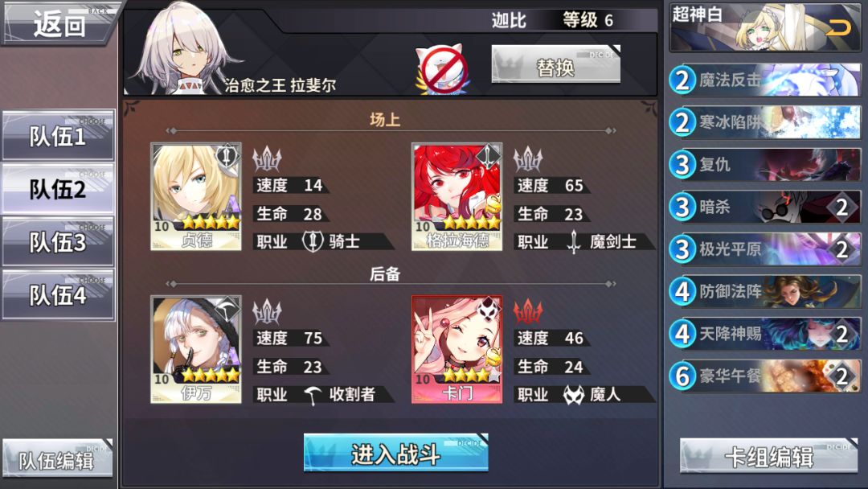
Task: Switch to team 队伍1
Action: click(x=58, y=136)
